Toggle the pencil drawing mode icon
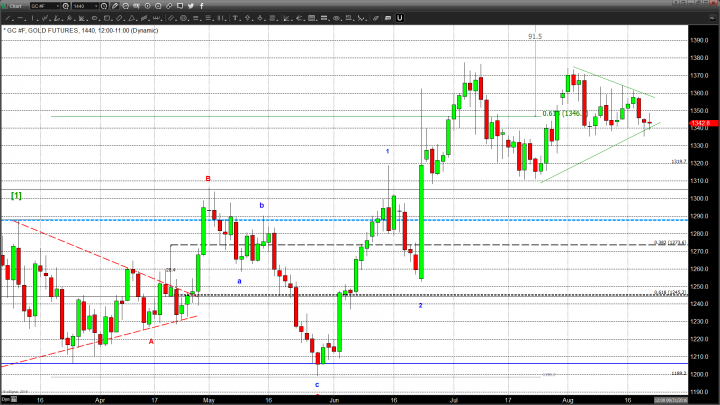 115,6
